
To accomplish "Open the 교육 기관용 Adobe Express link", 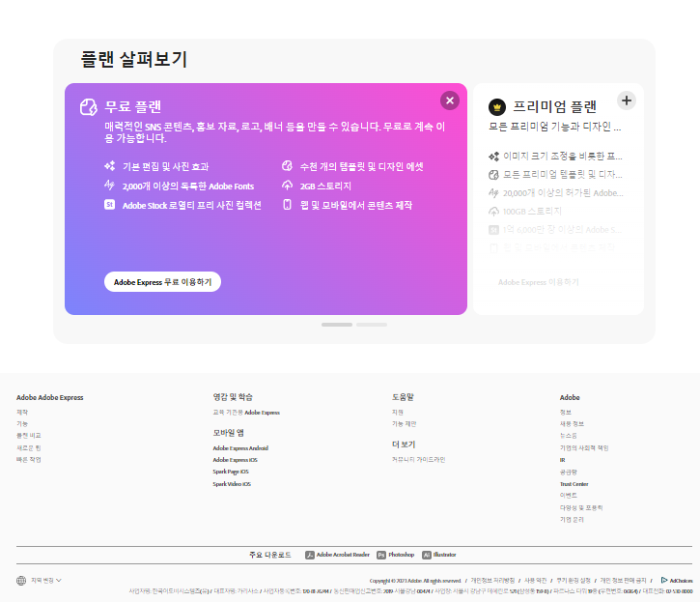I will [x=246, y=412].
